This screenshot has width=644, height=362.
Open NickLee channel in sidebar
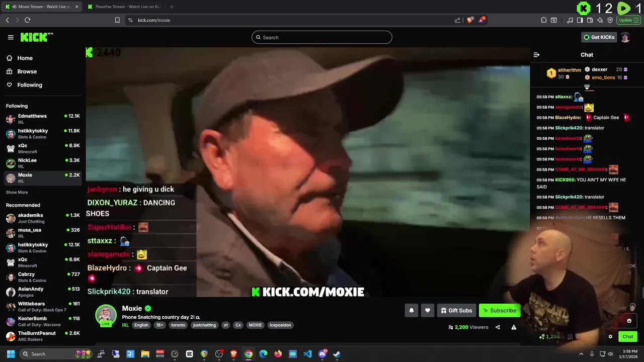[x=43, y=163]
